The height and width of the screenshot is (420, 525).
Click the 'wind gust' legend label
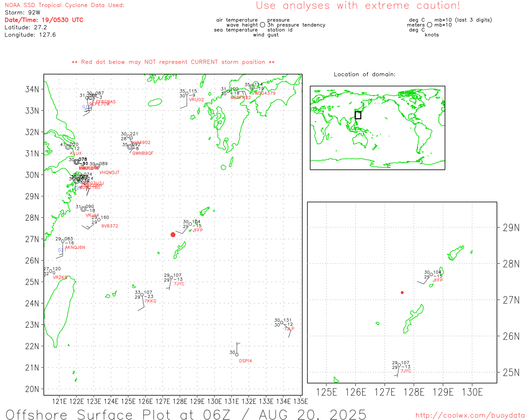click(266, 35)
